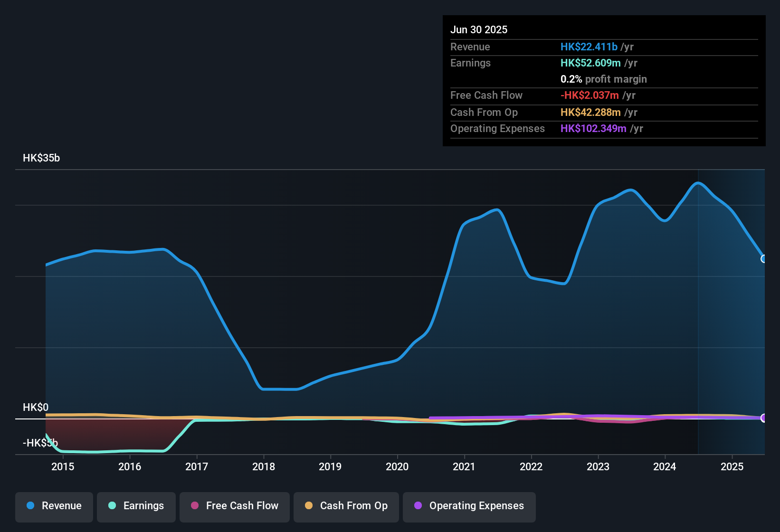Image resolution: width=780 pixels, height=532 pixels.
Task: Click the 0.2% profit margin text
Action: [x=603, y=79]
